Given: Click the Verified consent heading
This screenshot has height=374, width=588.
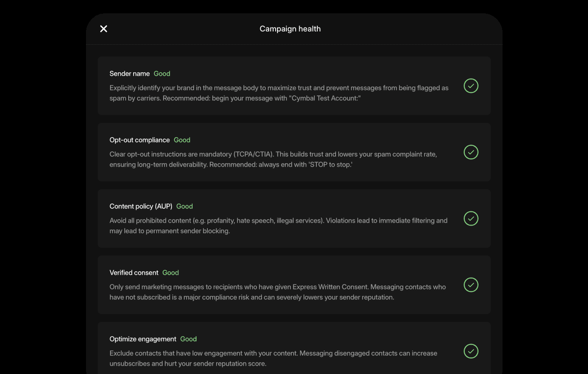Looking at the screenshot, I should click(x=134, y=273).
